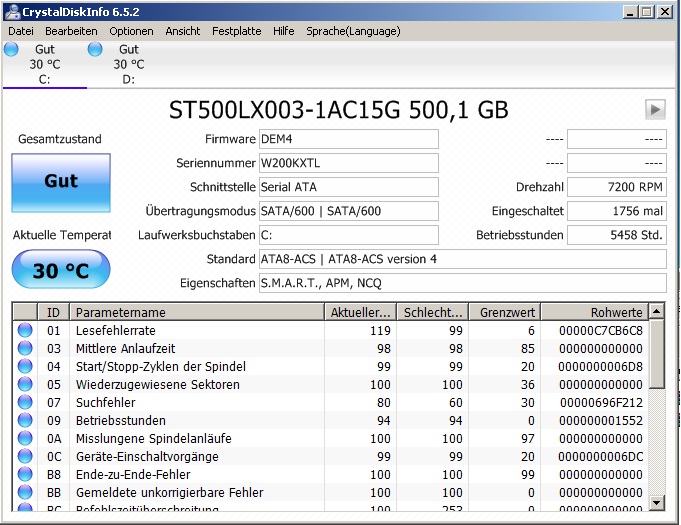Screen dimensions: 681x525
Task: Click status orb for Geräte-Einschaltvorgänge row
Action: (25, 456)
